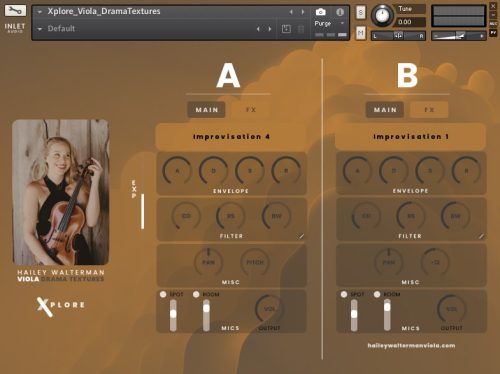Open the Default preset dropdown arrow
Viewport: 500px width, 374px height.
(x=40, y=29)
